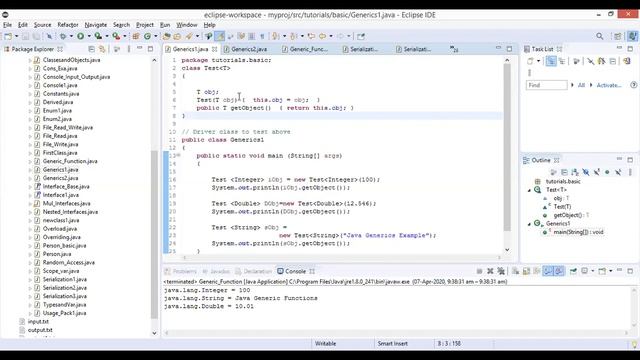Click the Activate... link in Task List
The image size is (640, 360).
[609, 85]
